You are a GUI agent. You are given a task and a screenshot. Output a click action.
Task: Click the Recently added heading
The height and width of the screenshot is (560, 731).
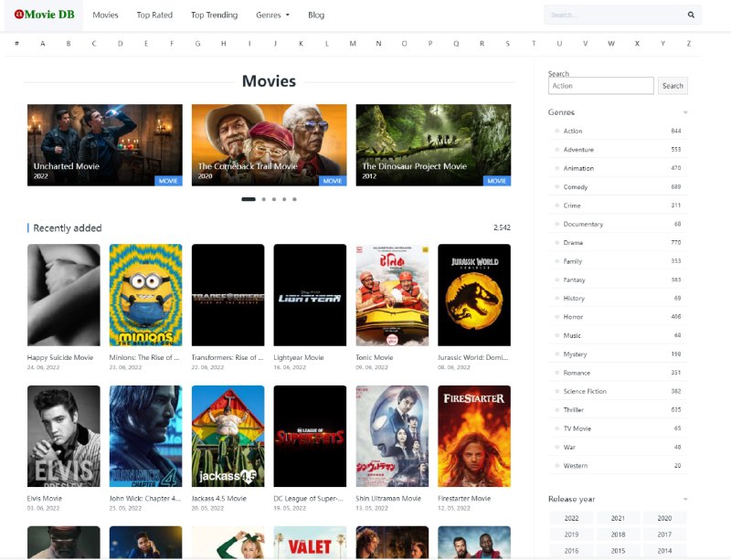(67, 228)
